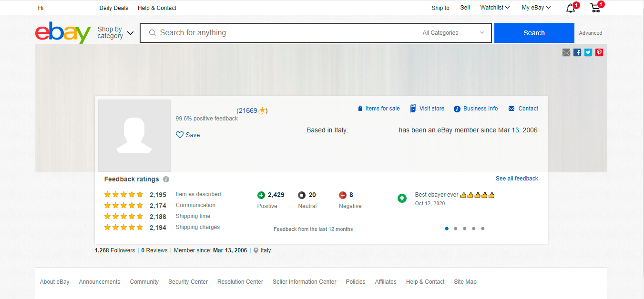The width and height of the screenshot is (644, 299).
Task: Open the notifications bell
Action: point(570,8)
